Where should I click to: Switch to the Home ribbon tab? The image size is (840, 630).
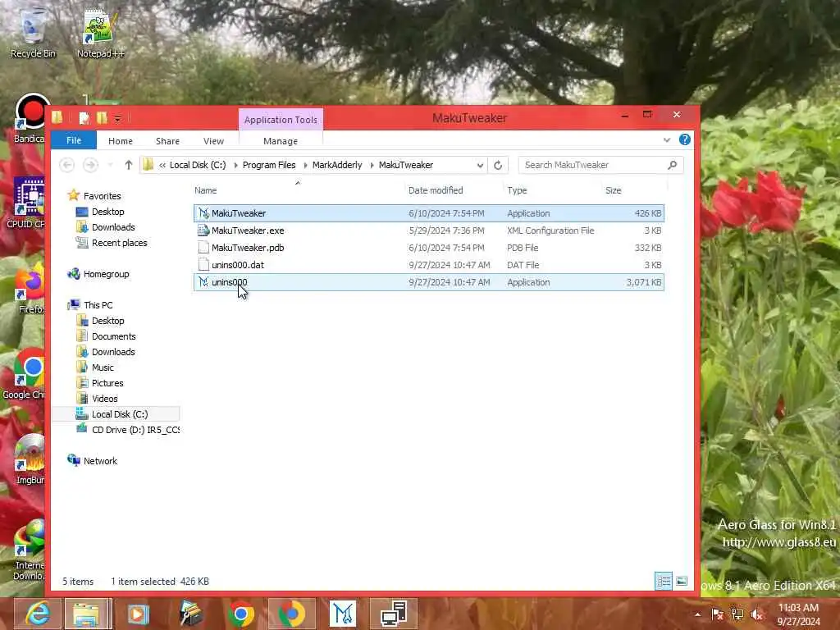pos(121,141)
